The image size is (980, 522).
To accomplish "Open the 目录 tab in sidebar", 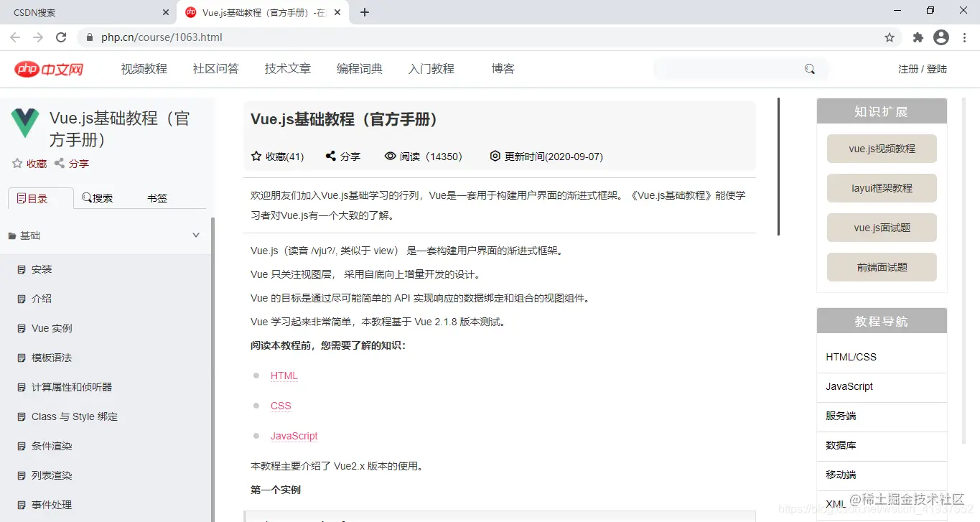I will click(x=40, y=198).
